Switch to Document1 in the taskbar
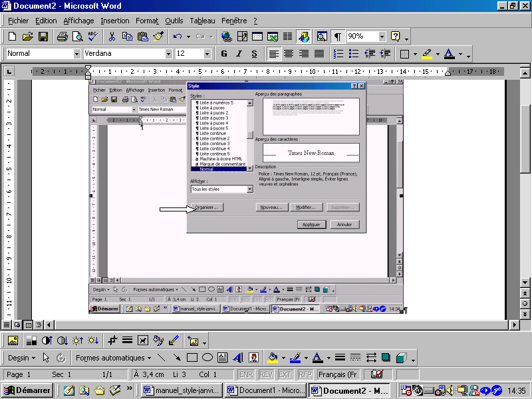The height and width of the screenshot is (399, 532). pos(265,390)
